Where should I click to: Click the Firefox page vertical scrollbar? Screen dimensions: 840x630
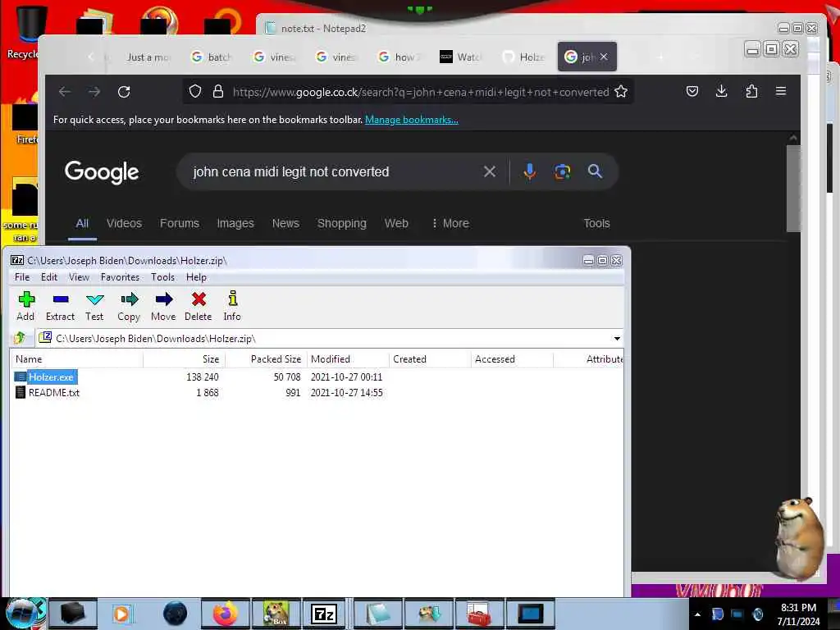coord(793,188)
